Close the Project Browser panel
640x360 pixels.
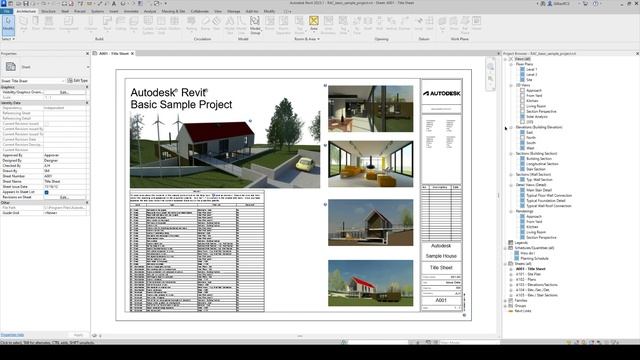(x=637, y=53)
